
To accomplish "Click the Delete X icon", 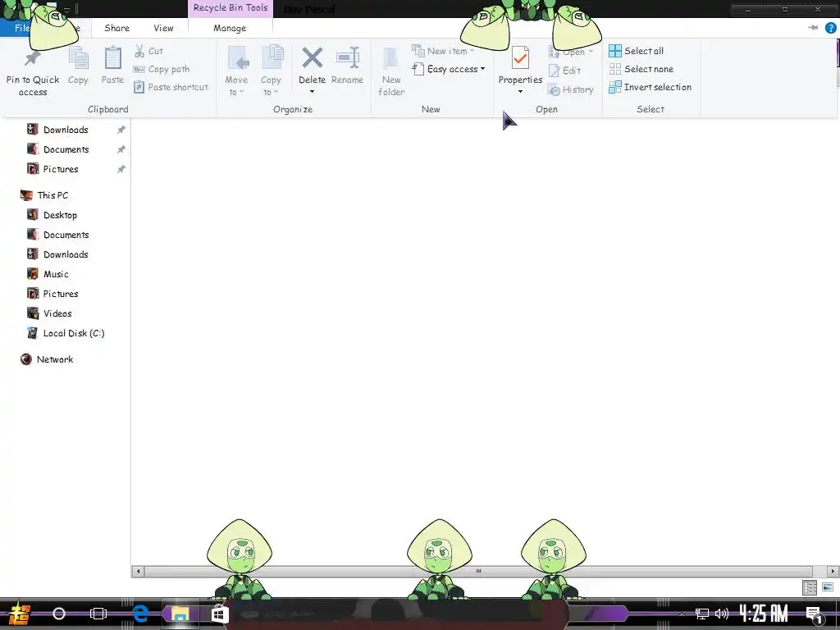I will point(312,58).
